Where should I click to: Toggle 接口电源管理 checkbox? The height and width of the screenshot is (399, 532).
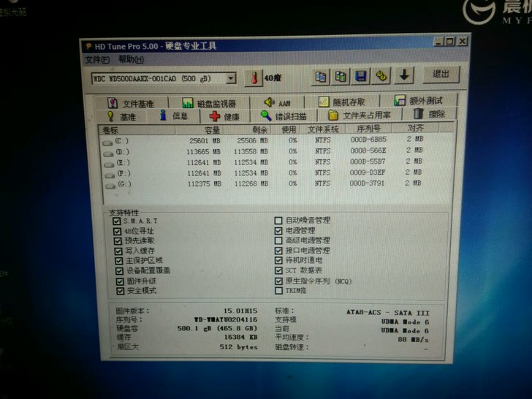278,251
